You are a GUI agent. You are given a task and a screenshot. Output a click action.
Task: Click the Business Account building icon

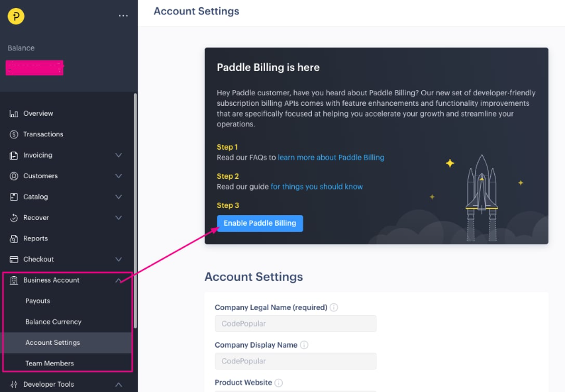coord(14,280)
